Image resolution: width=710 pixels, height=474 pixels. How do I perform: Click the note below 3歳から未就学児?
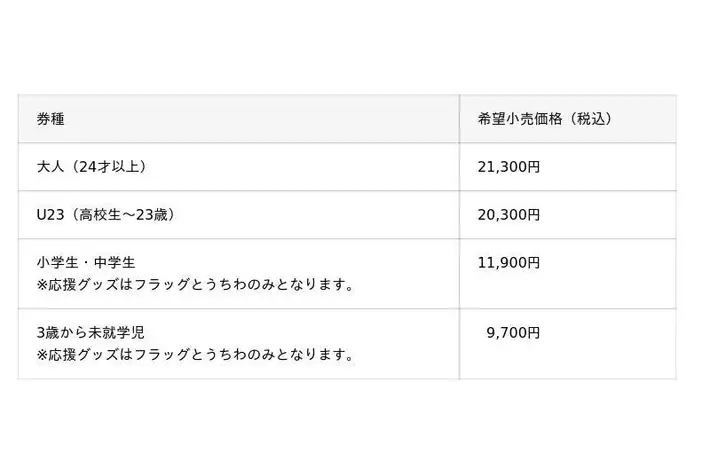coord(195,355)
